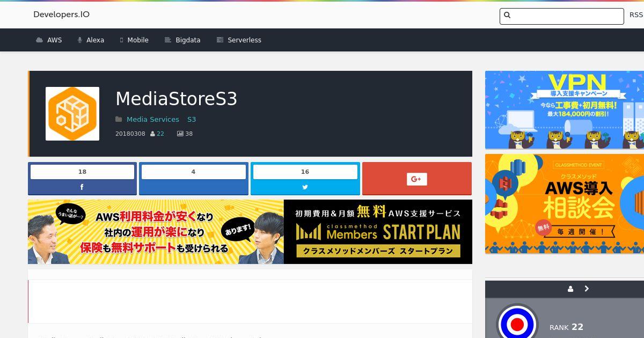Screen dimensions: 644x338
Task: Click the magnifier search icon
Action: pos(507,16)
